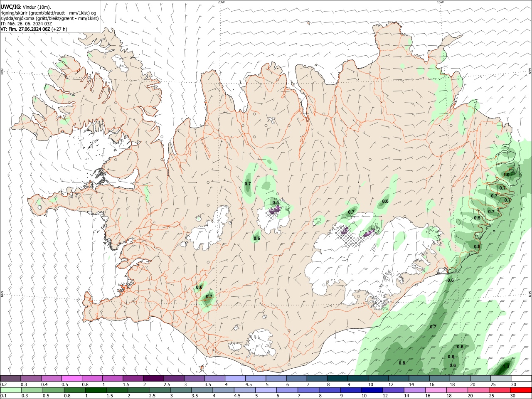
Task: Click the 'slydda/snjókoma' legend description line
Action: 49,18
